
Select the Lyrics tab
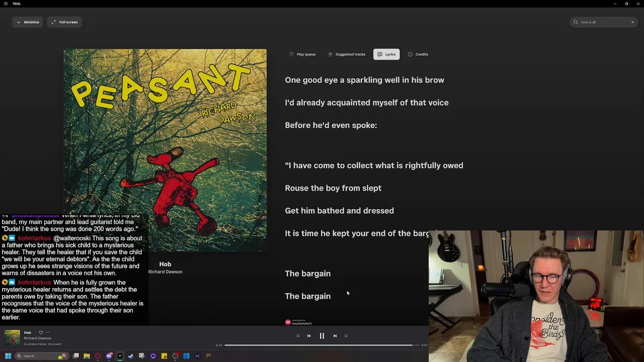[386, 54]
